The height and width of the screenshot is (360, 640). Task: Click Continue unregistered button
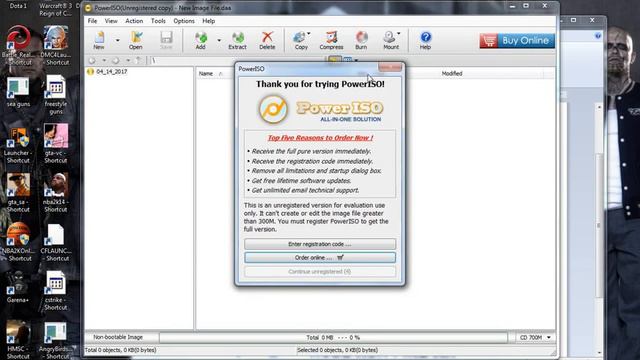coord(320,271)
